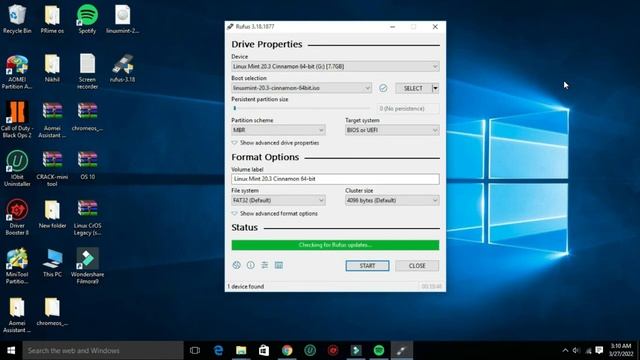Image resolution: width=640 pixels, height=360 pixels.
Task: Click the Persistent partition size slider
Action: [x=302, y=109]
